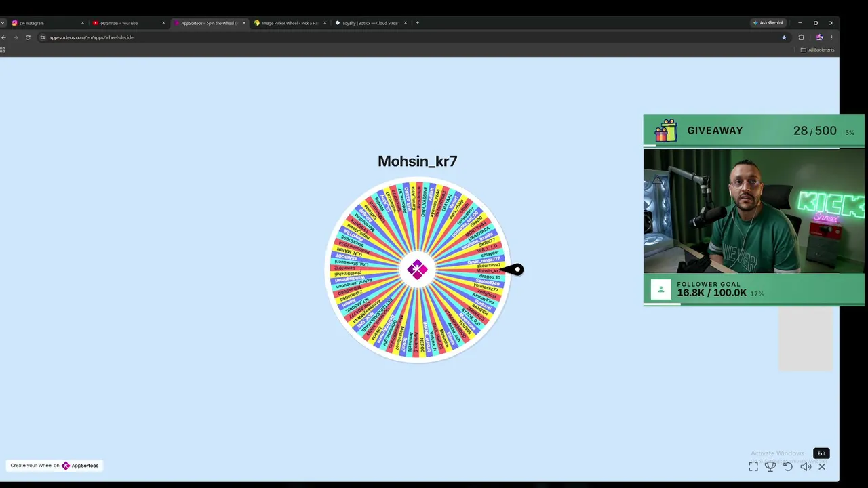Screen dimensions: 868x488
Task: Open the Chrome profile avatar
Action: point(819,37)
